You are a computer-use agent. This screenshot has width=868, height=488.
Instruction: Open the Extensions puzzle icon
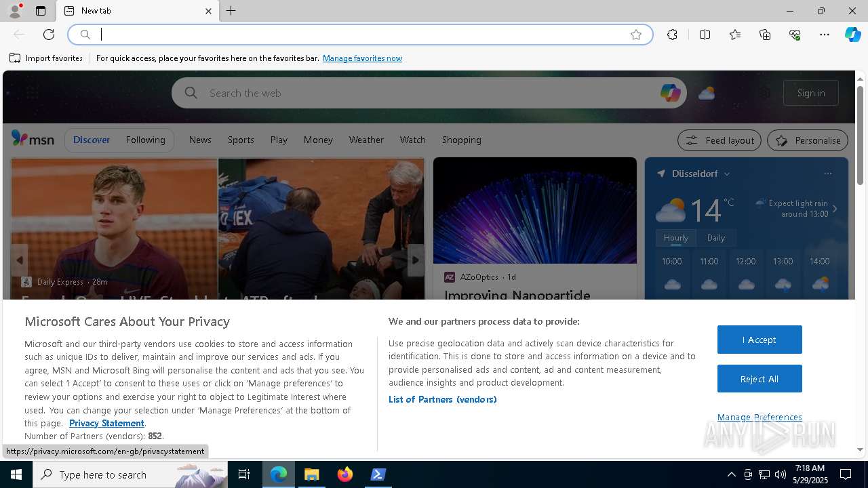tap(672, 35)
